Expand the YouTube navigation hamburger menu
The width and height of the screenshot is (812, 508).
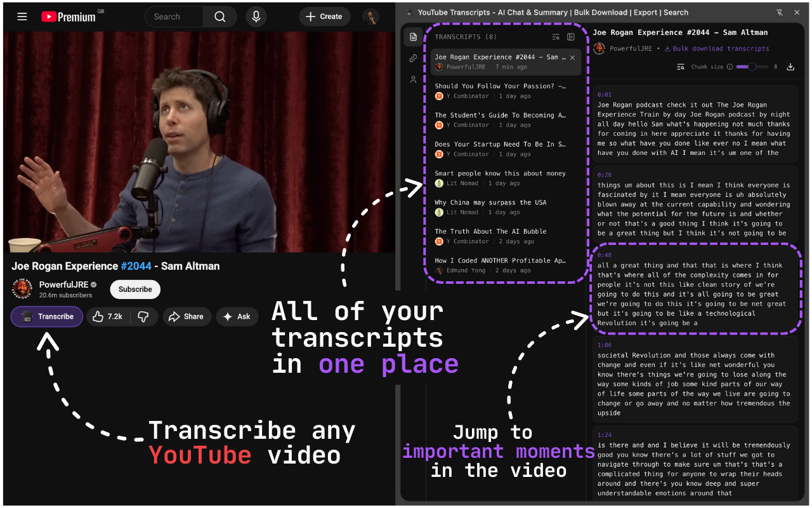[x=21, y=17]
